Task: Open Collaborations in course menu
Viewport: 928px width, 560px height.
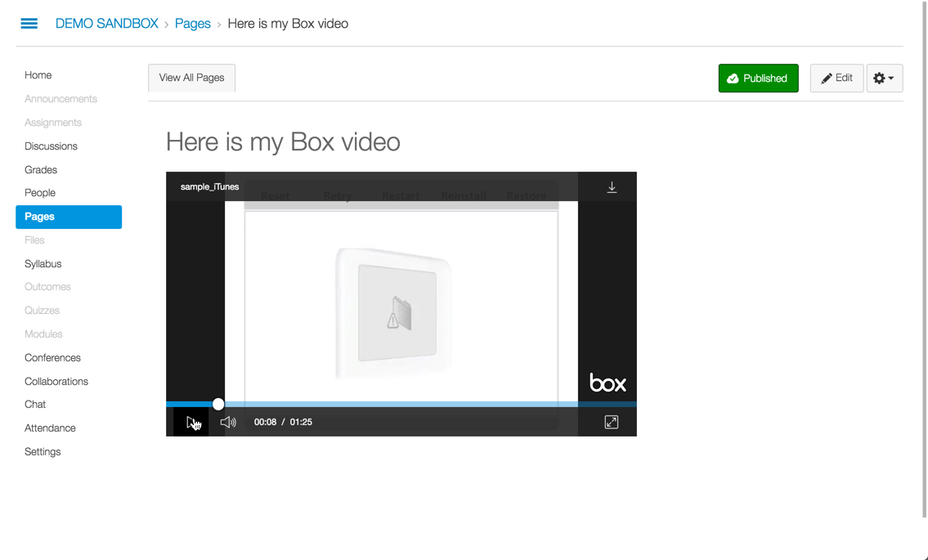Action: (x=56, y=382)
